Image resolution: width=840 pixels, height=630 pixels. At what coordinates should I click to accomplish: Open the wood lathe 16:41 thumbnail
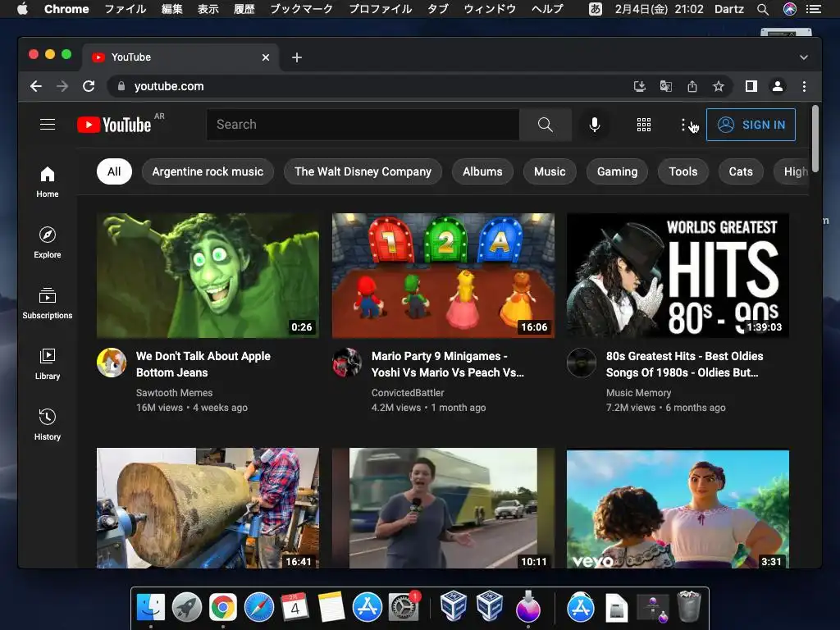coord(208,508)
